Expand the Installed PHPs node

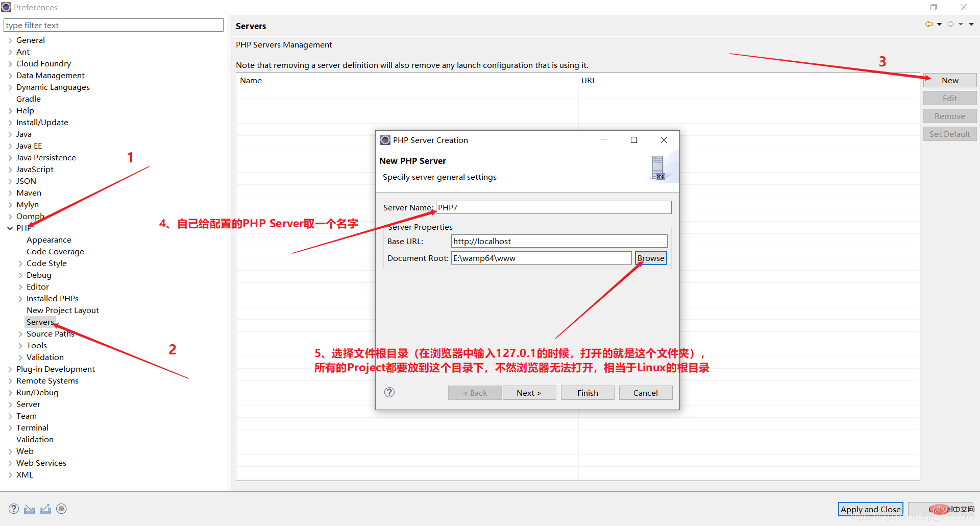pyautogui.click(x=20, y=299)
